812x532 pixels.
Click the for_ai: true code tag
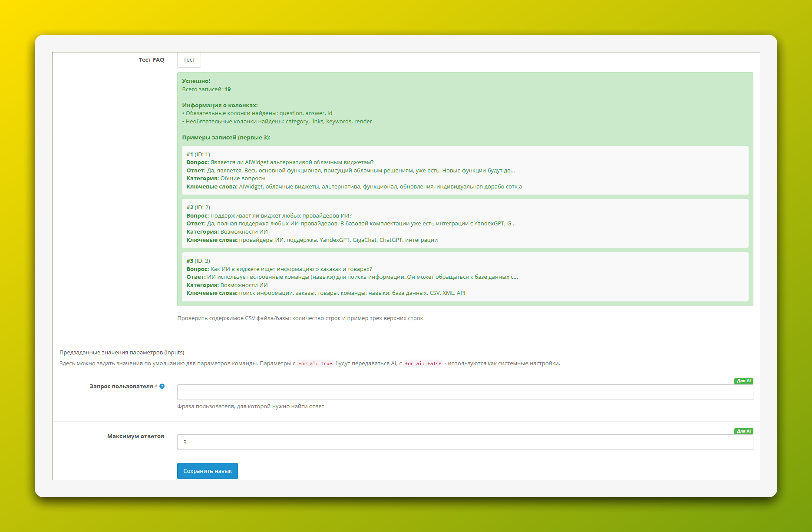pos(315,363)
